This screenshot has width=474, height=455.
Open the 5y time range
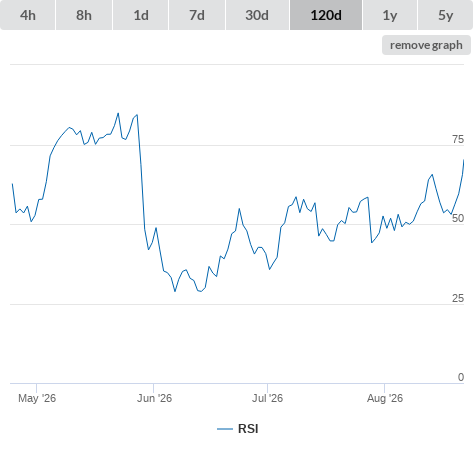(x=445, y=15)
